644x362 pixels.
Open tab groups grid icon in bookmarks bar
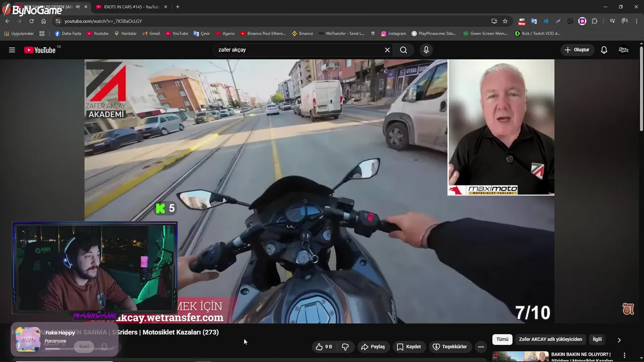pos(42,34)
